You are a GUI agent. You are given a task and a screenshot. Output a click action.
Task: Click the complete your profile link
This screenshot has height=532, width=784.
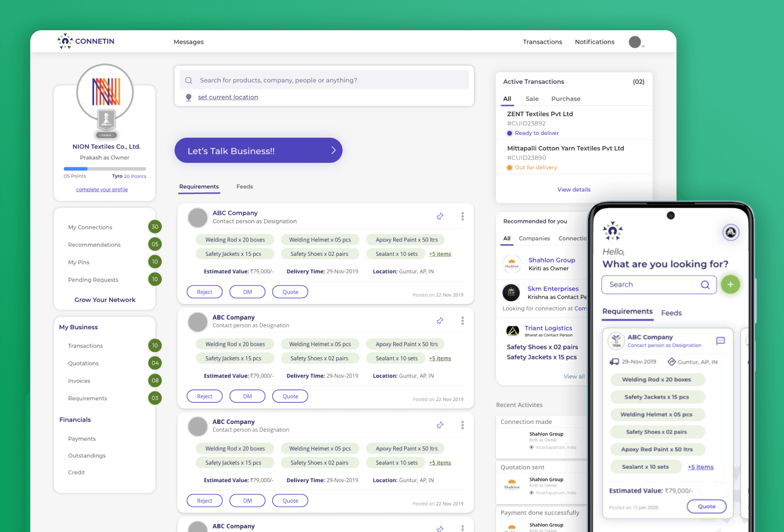coord(102,189)
